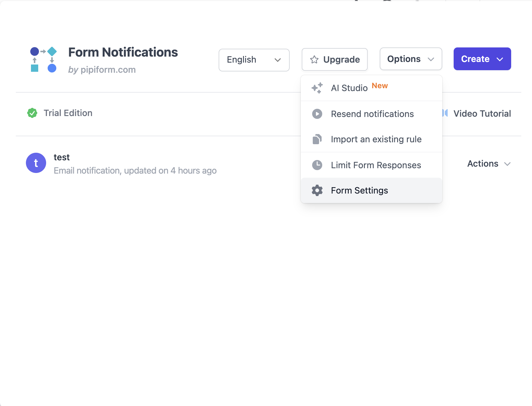The height and width of the screenshot is (406, 532).
Task: Click the star icon inside the Upgrade button
Action: [x=314, y=59]
